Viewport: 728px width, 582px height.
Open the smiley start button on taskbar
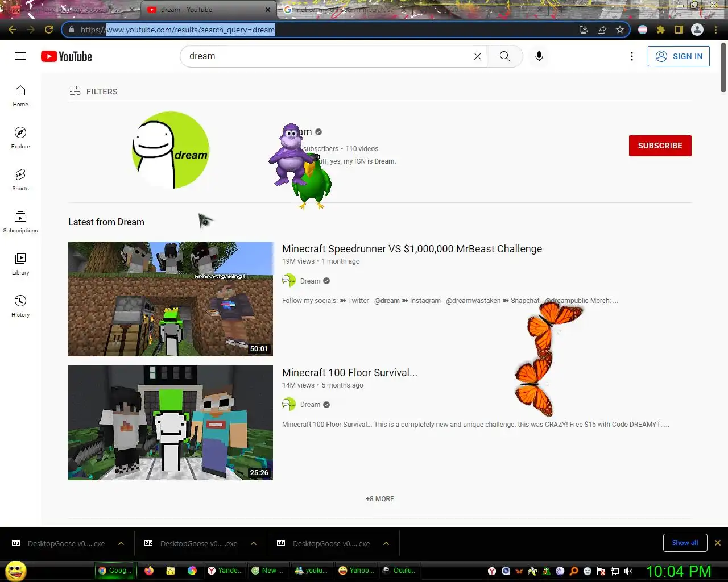[16, 571]
